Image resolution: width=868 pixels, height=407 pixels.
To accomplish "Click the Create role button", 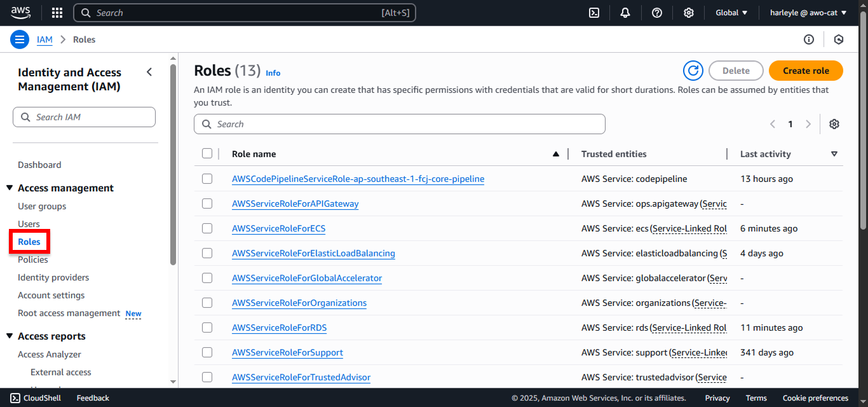I will click(806, 71).
